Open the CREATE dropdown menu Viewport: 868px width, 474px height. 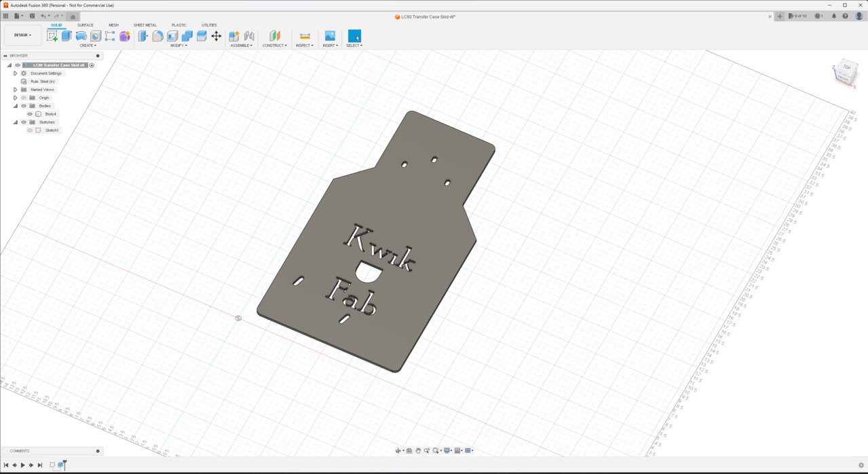click(88, 45)
